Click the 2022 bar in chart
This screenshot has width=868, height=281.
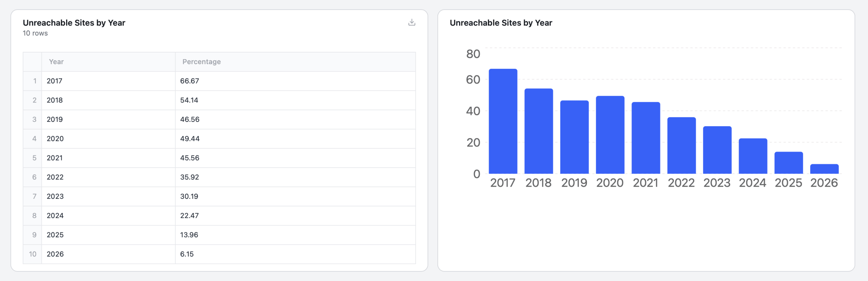[682, 146]
